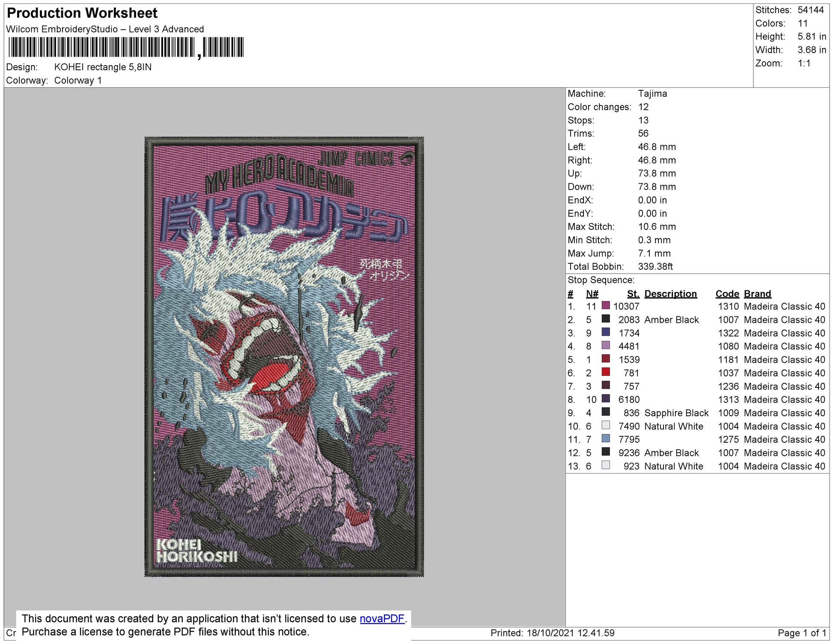Pick the Natural White swatch of stop 10

tap(606, 426)
